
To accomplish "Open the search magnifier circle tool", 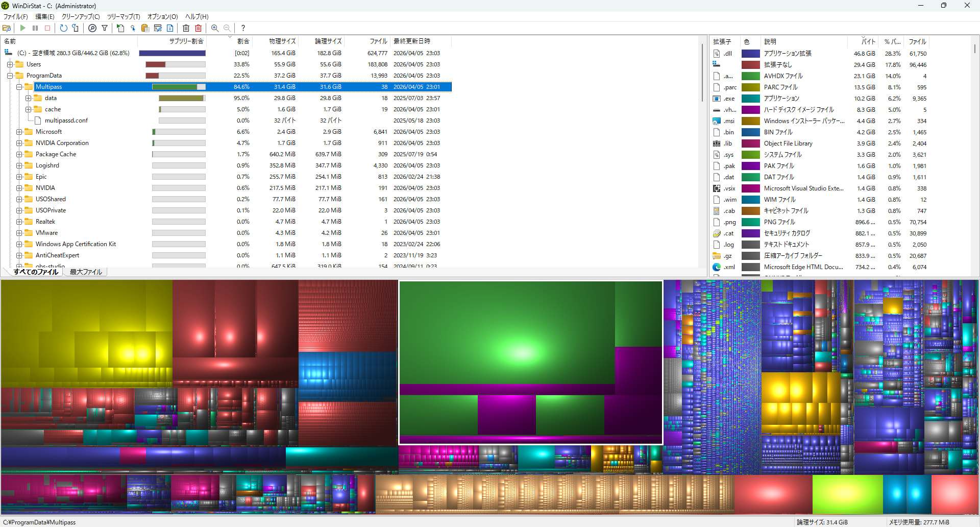I will 92,28.
